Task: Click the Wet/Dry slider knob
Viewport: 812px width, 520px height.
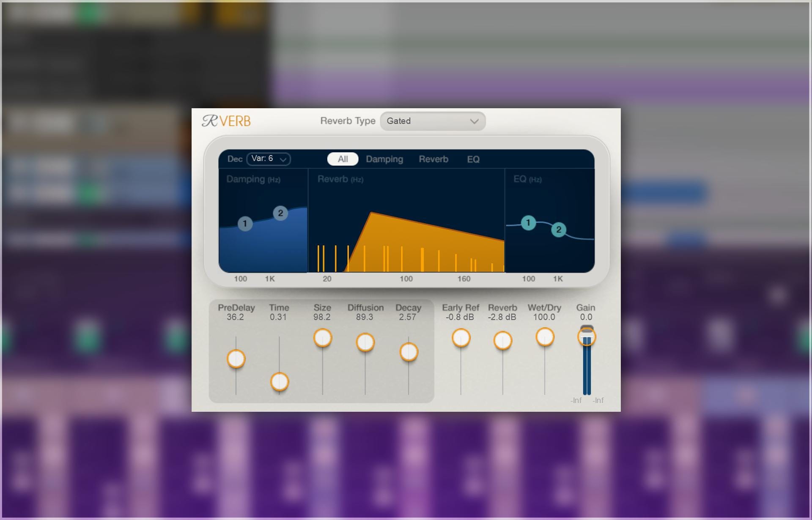Action: 545,337
